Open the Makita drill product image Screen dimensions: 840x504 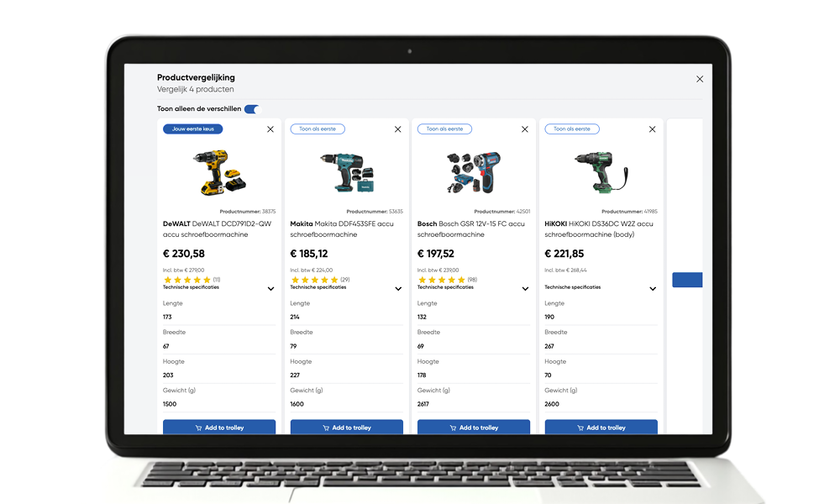347,172
